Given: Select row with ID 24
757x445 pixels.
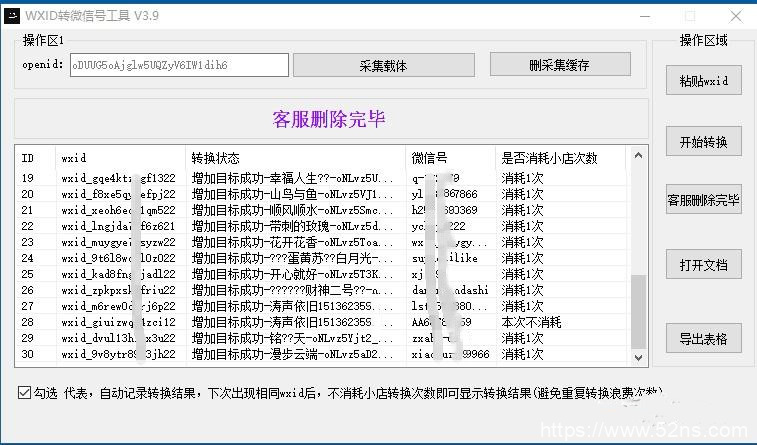Looking at the screenshot, I should pos(321,258).
